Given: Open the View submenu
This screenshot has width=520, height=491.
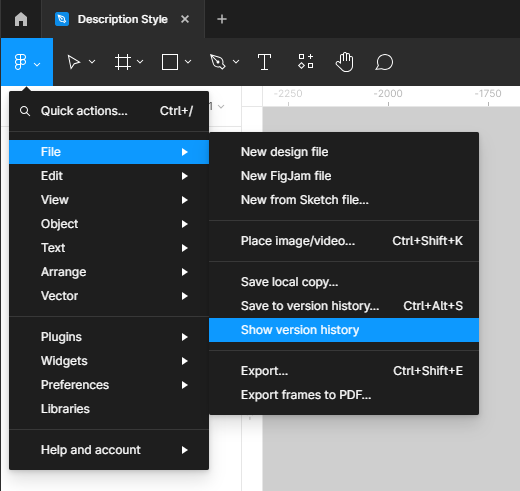Looking at the screenshot, I should point(109,200).
